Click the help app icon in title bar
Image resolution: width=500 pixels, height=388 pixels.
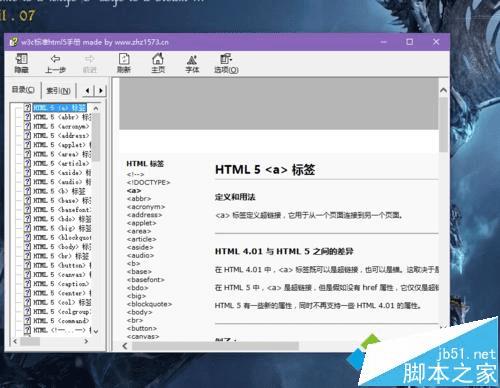pos(14,42)
